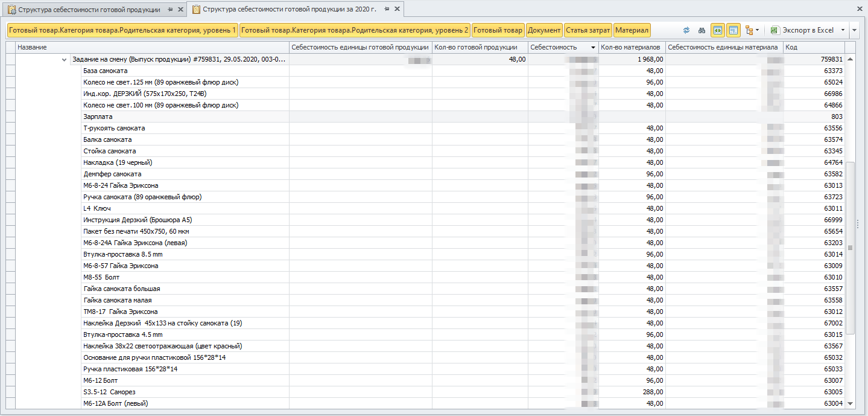
Task: Toggle the 'Статья затрат' grouping chip
Action: tap(588, 30)
